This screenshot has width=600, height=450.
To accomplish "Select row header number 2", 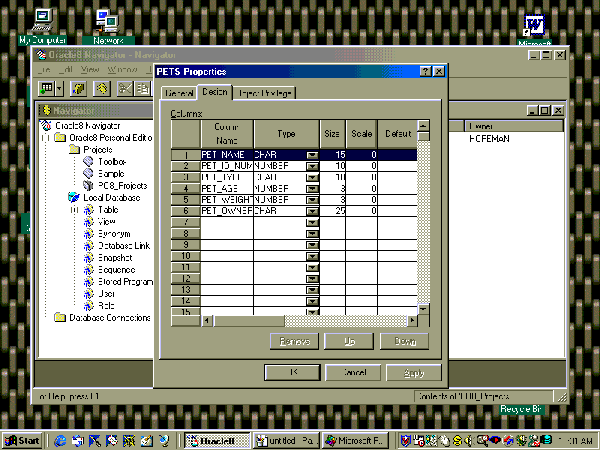I will coord(186,166).
